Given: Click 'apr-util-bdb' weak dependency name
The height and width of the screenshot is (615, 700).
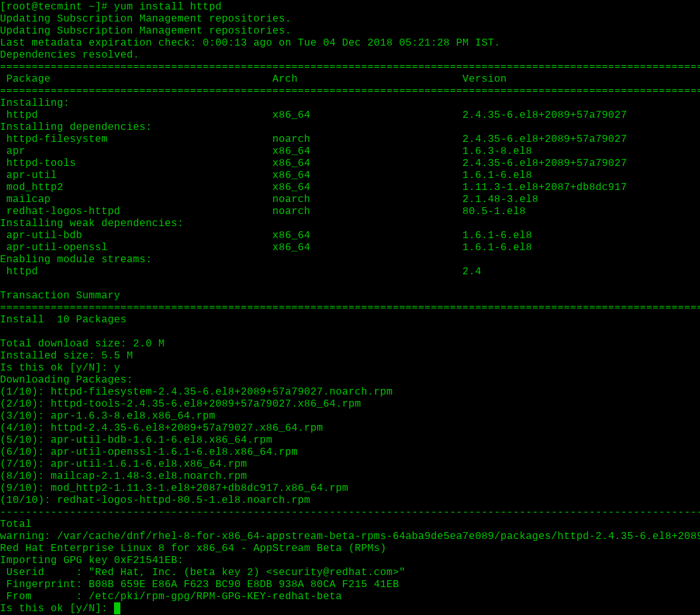Looking at the screenshot, I should point(44,235).
